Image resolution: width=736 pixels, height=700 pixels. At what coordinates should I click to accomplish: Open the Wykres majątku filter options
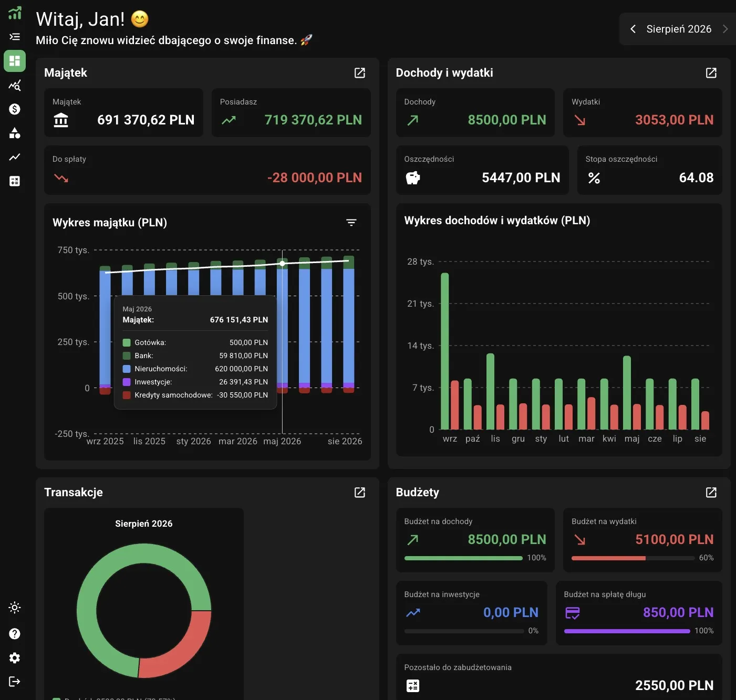351,223
